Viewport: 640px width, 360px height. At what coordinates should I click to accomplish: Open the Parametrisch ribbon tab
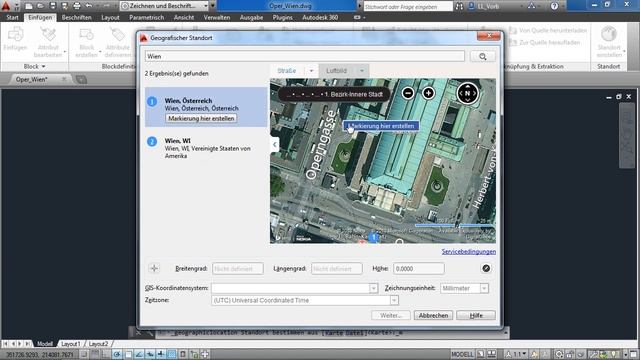(x=147, y=18)
